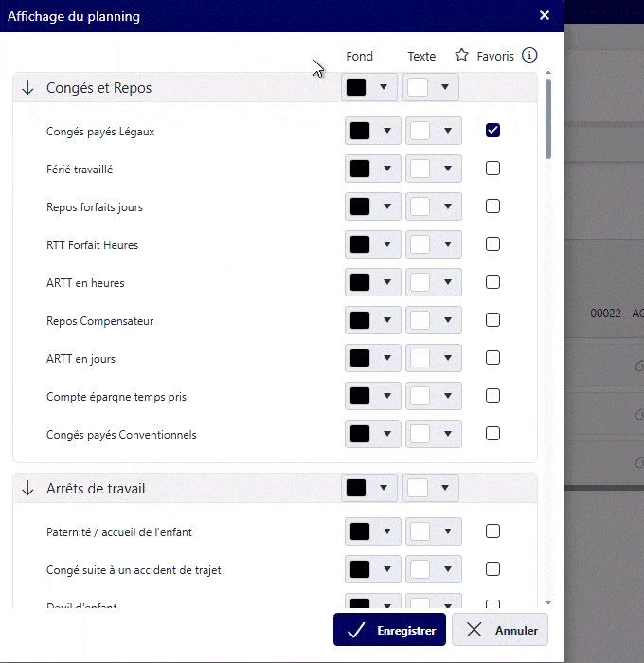
Task: Click the Favoris star icon
Action: click(x=462, y=55)
